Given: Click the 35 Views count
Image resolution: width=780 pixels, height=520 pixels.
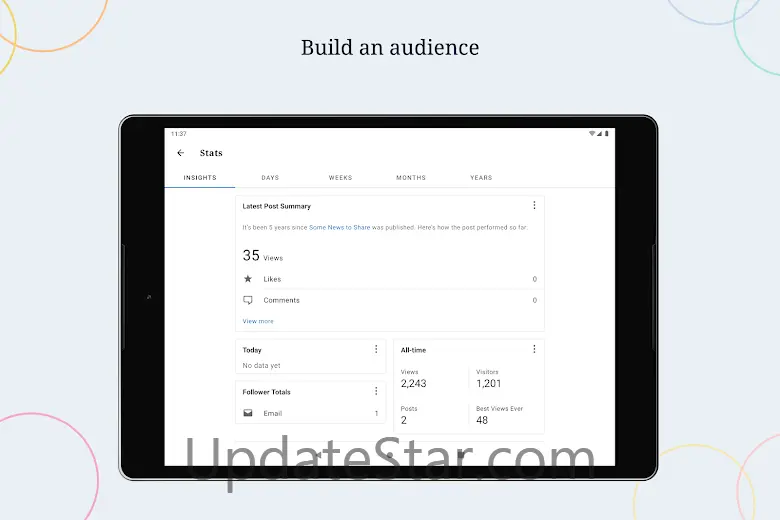Looking at the screenshot, I should (x=263, y=256).
